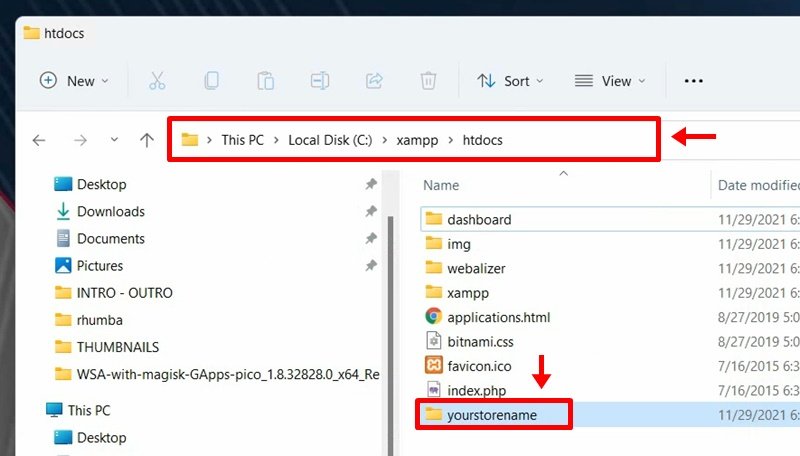Open Downloads in Quick access
This screenshot has height=456, width=800.
[x=111, y=211]
